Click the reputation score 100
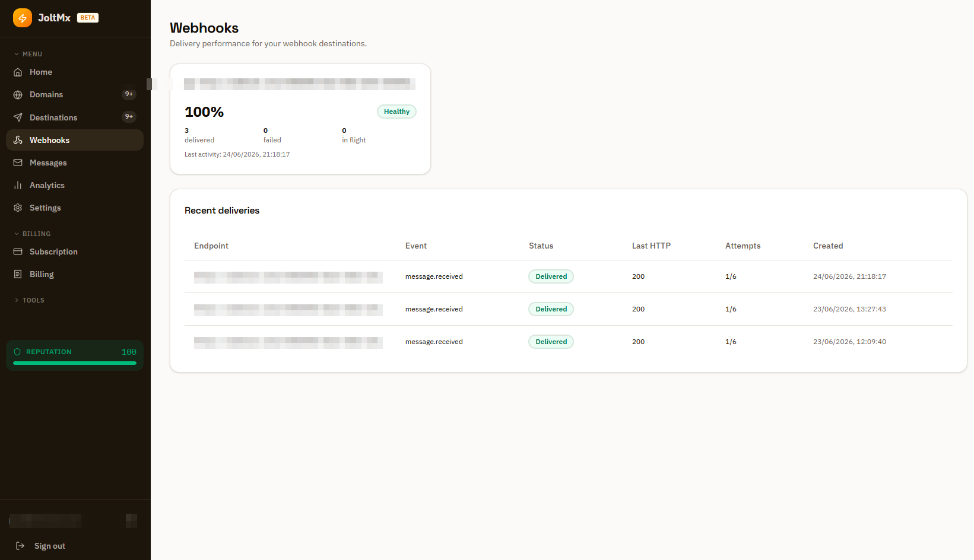 pyautogui.click(x=129, y=352)
